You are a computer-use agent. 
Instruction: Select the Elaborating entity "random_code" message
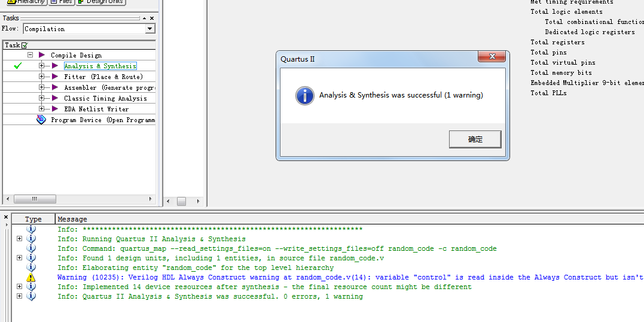point(196,268)
